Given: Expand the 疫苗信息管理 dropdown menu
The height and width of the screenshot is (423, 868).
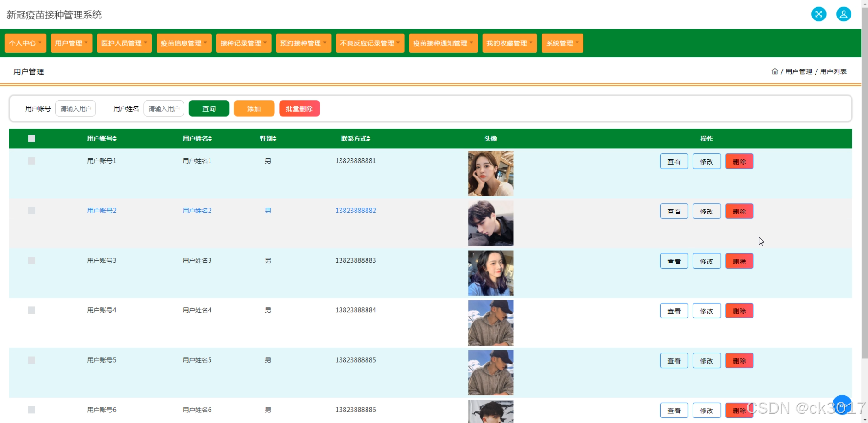Looking at the screenshot, I should click(x=184, y=43).
